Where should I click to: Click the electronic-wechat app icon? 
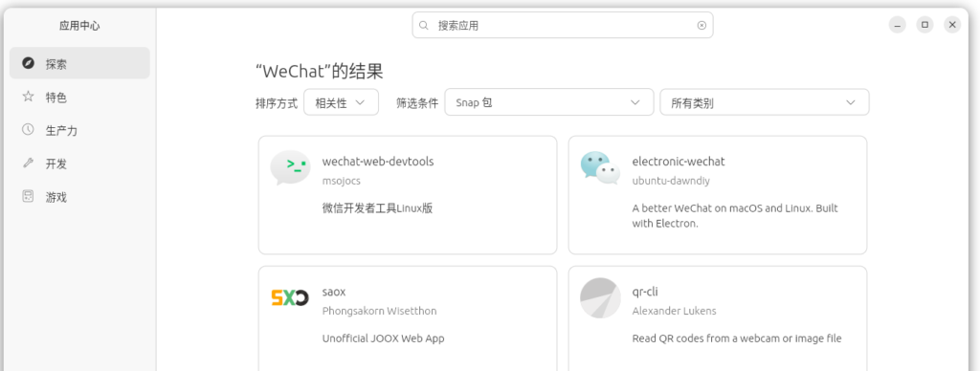[x=600, y=167]
